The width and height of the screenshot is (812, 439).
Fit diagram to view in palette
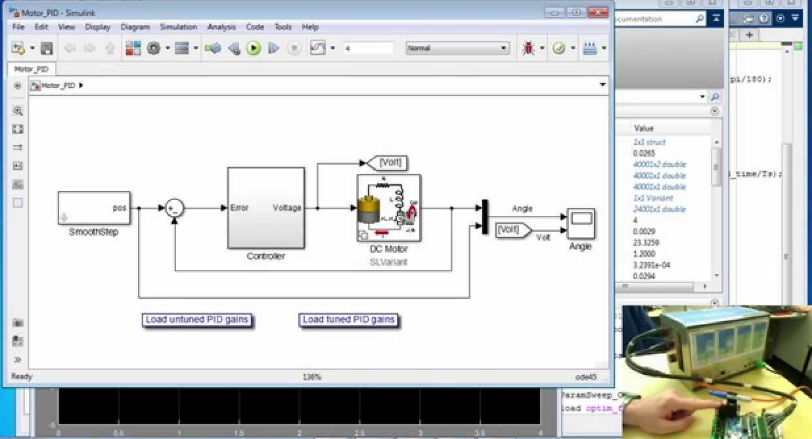tap(18, 129)
